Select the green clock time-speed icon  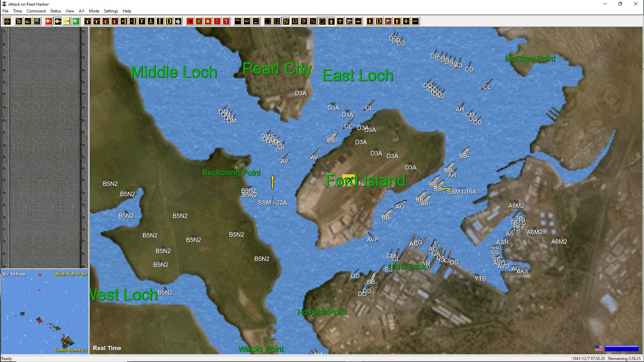coord(75,21)
